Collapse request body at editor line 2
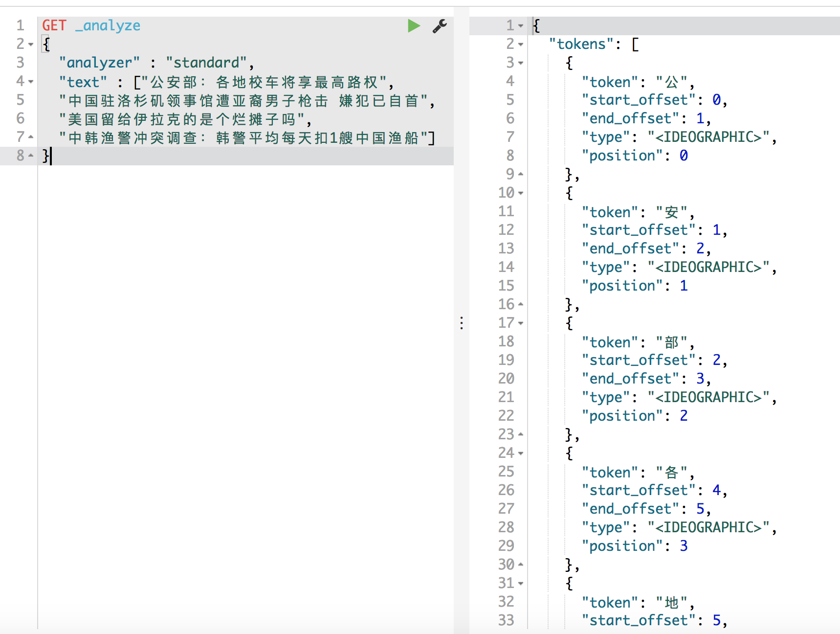840x634 pixels. click(x=31, y=45)
